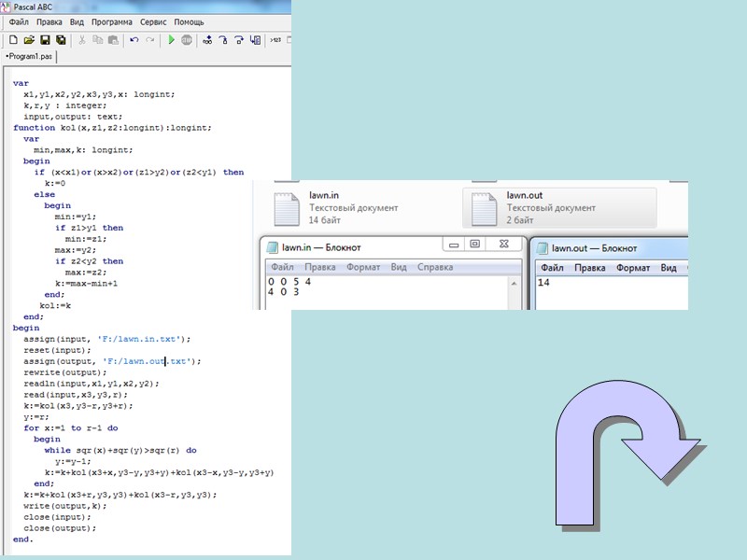Screen dimensions: 747x560
Task: Maximize the lawn.in Notepad window
Action: (475, 245)
